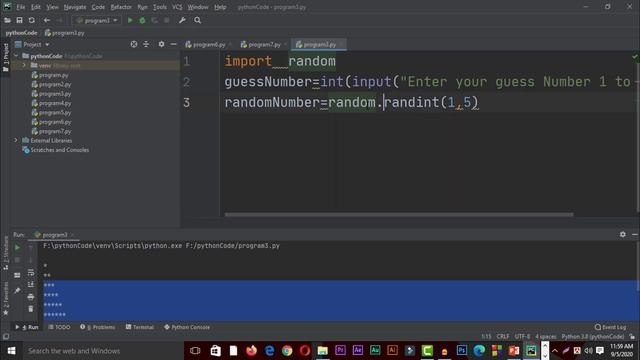Click line 3 in editor gutter
The width and height of the screenshot is (640, 360).
(x=187, y=102)
